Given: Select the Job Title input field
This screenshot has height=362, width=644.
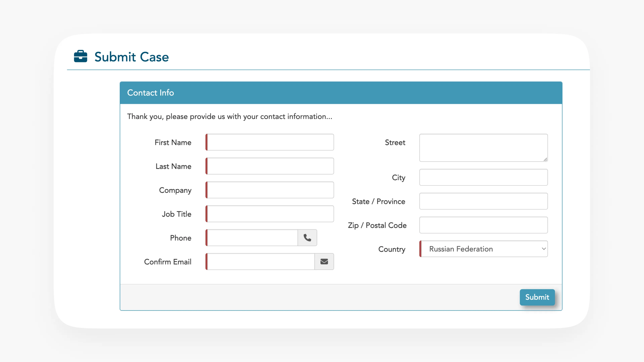Looking at the screenshot, I should point(270,214).
